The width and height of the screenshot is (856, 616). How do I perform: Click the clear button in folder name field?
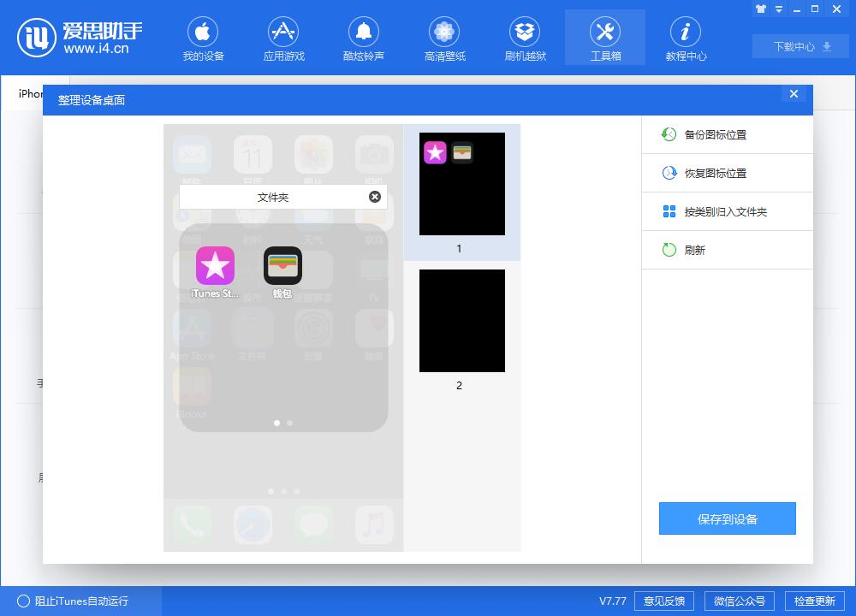374,196
